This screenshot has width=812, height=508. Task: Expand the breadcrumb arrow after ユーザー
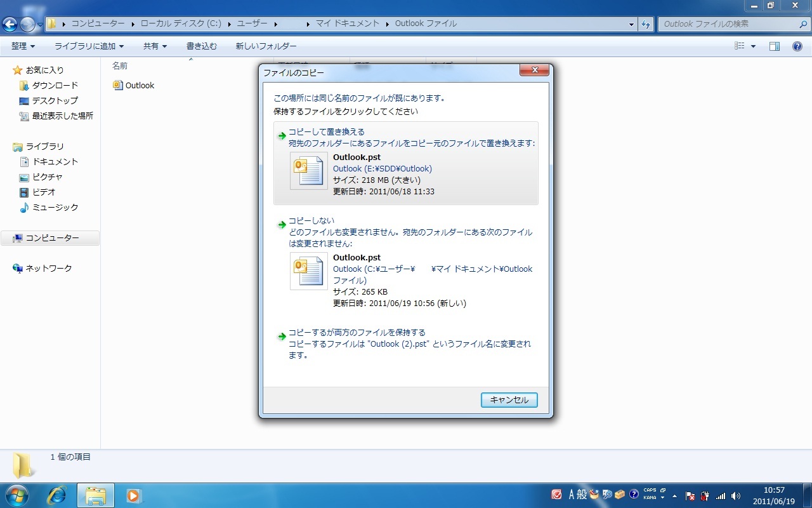[275, 24]
